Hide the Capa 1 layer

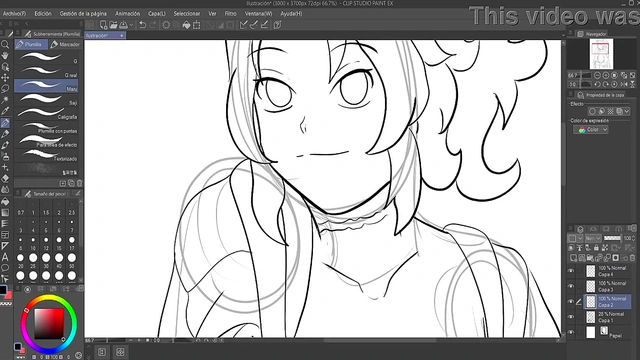pos(571,317)
